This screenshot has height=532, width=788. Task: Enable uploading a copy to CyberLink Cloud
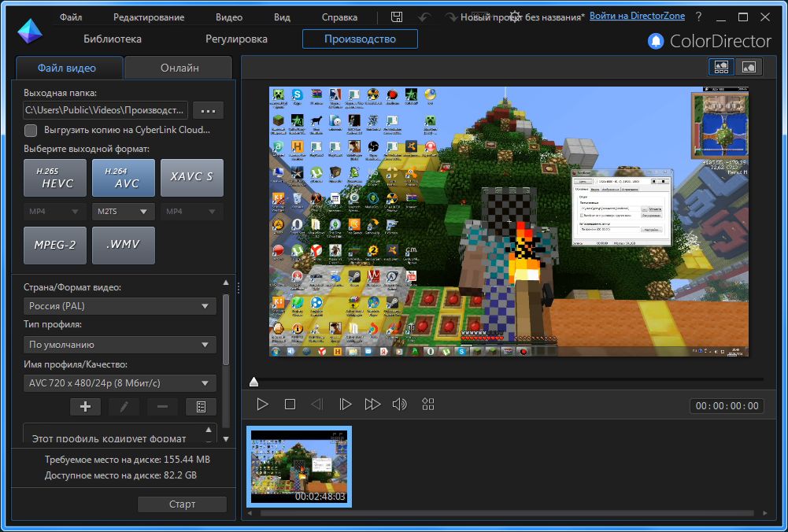[x=30, y=131]
